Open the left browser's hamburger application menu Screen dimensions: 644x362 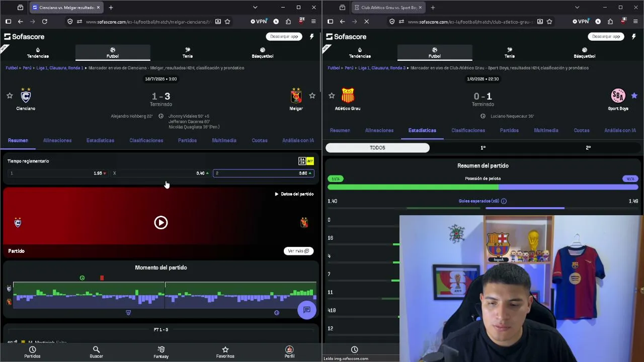[x=313, y=22]
